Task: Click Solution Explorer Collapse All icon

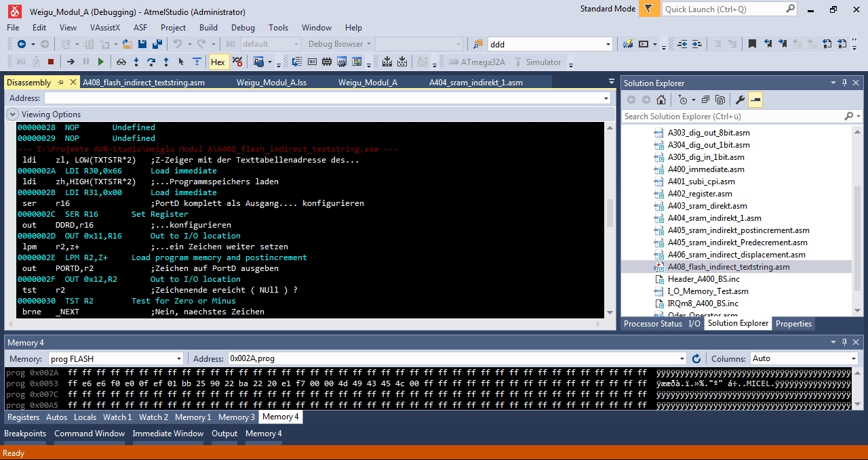Action: click(x=705, y=100)
